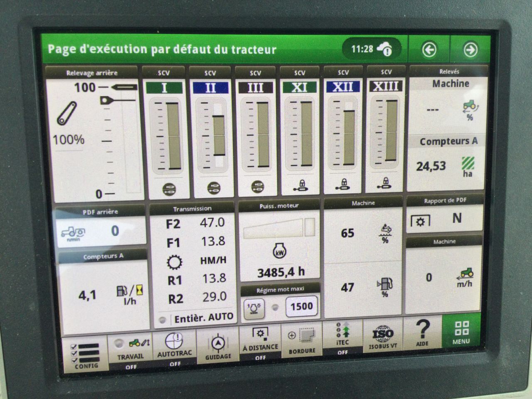Screen dimensions: 532x399
Task: Tap the SCV XII locked cylinder icon
Action: coord(343,184)
